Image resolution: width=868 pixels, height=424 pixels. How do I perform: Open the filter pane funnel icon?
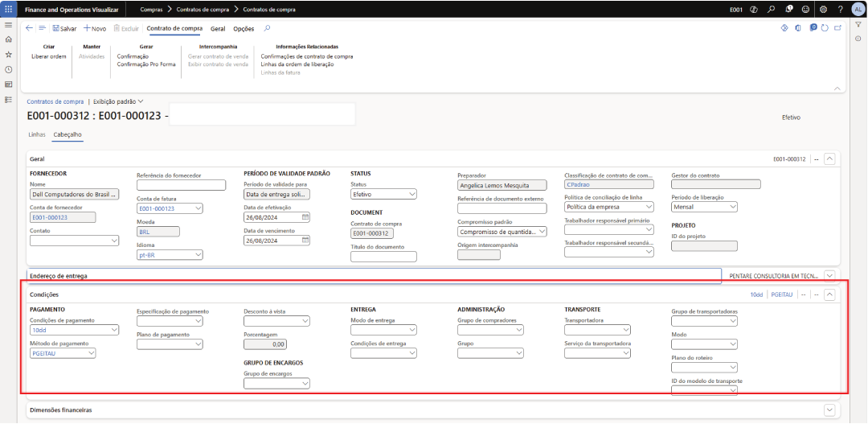click(858, 25)
